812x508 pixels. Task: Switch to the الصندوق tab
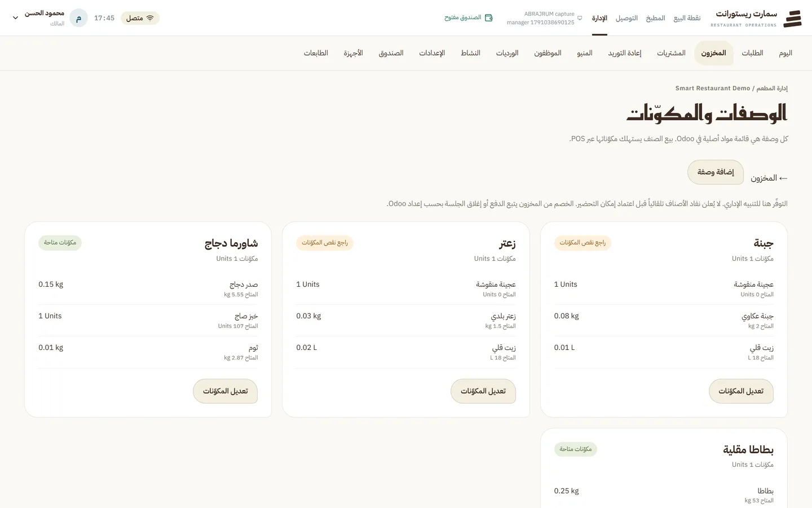coord(391,53)
